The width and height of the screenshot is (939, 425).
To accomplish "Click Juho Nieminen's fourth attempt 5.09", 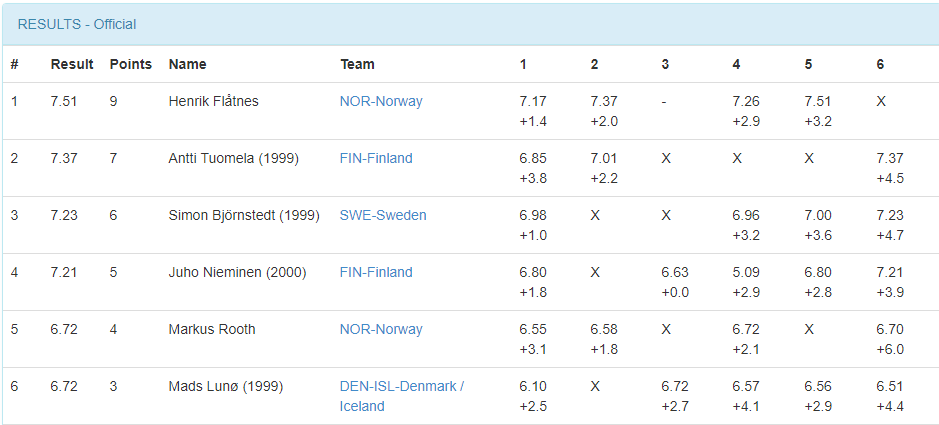I will pyautogui.click(x=746, y=272).
